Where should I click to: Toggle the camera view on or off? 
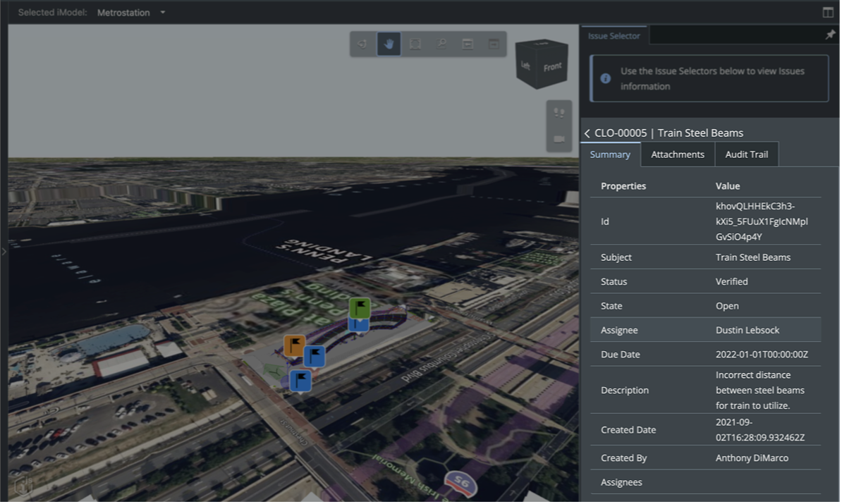559,139
